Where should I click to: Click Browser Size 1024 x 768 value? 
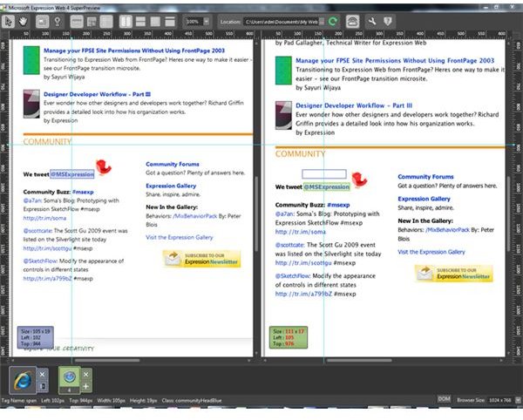[x=500, y=400]
